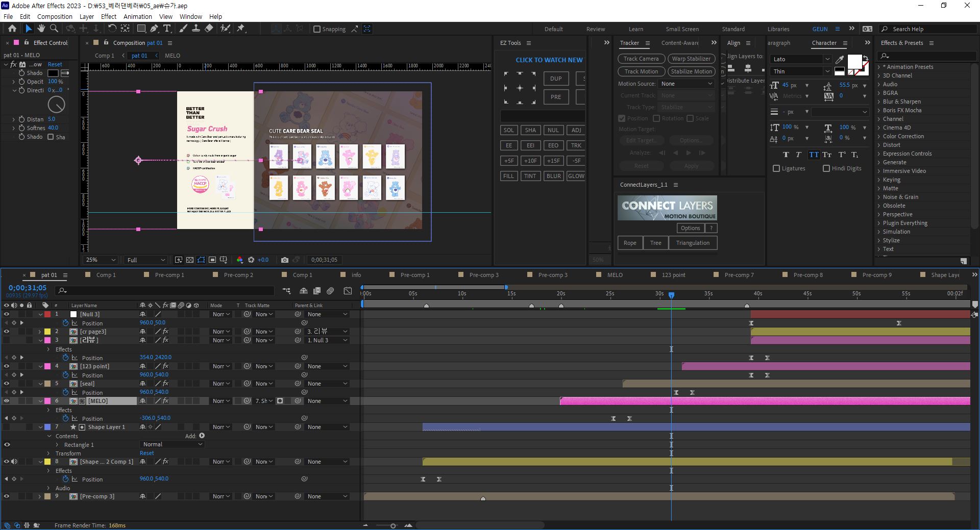
Task: Open the Animation menu
Action: pos(137,16)
